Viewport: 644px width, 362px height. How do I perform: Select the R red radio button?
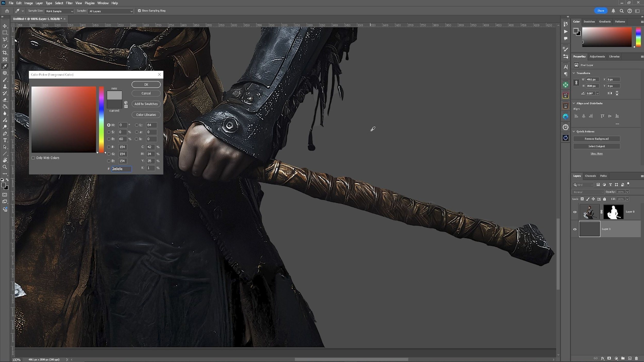pyautogui.click(x=109, y=147)
